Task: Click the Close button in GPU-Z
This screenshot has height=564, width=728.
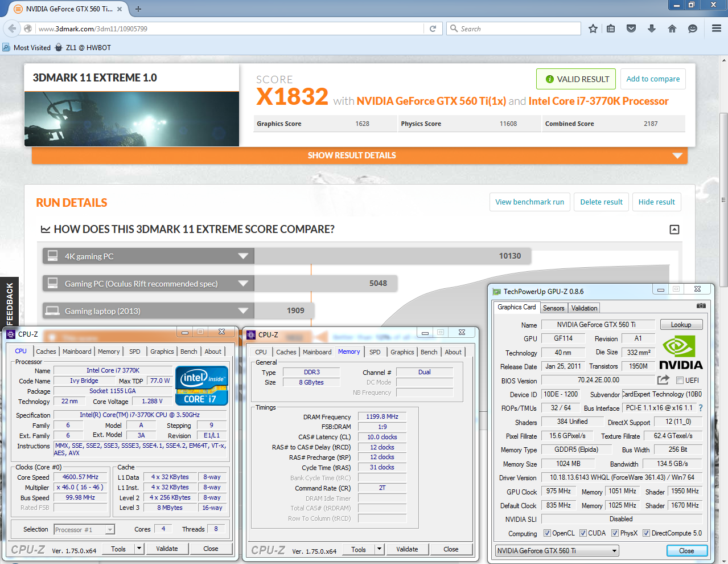Action: (687, 551)
